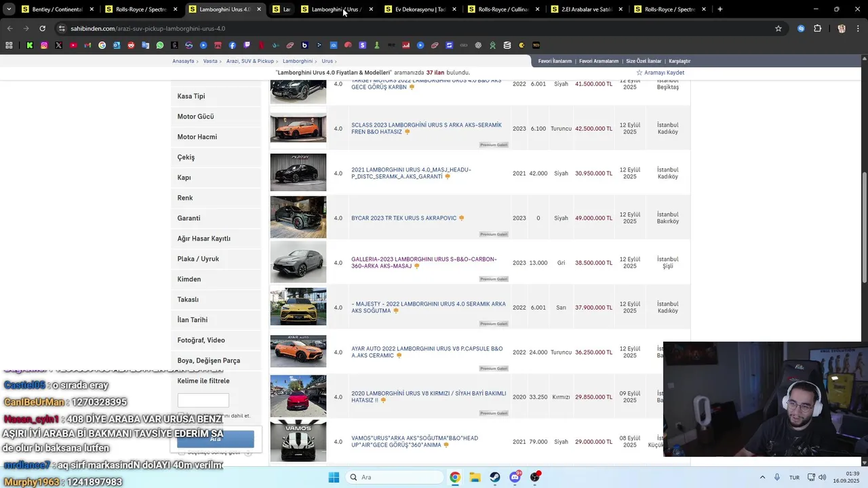Open the BYCAR 2023 TR TEK URUS S listing

click(404, 218)
